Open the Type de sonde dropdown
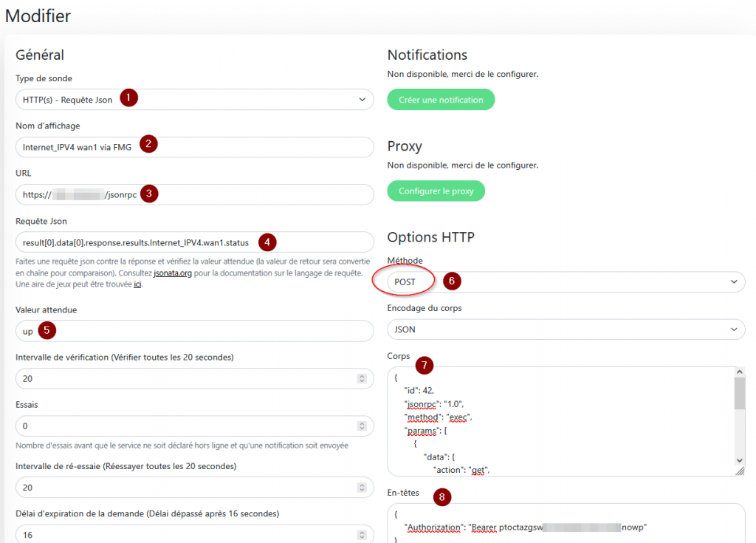Image resolution: width=756 pixels, height=543 pixels. click(194, 100)
